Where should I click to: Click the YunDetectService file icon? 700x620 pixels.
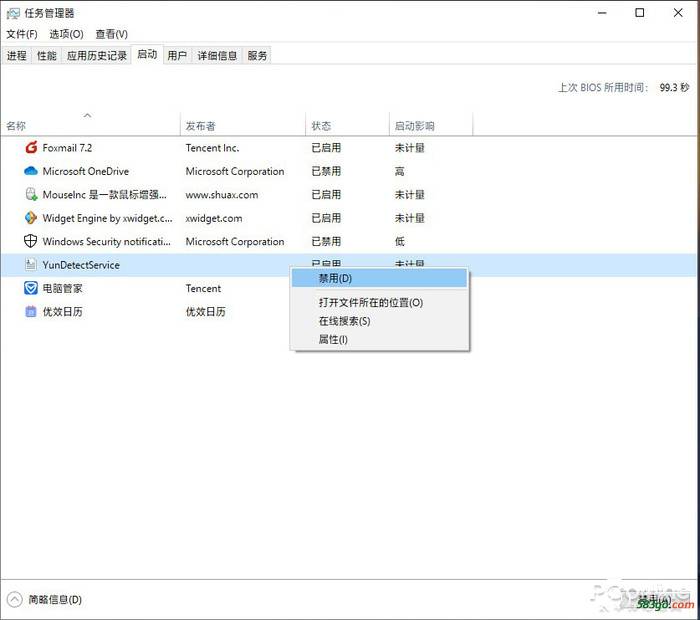pyautogui.click(x=30, y=265)
